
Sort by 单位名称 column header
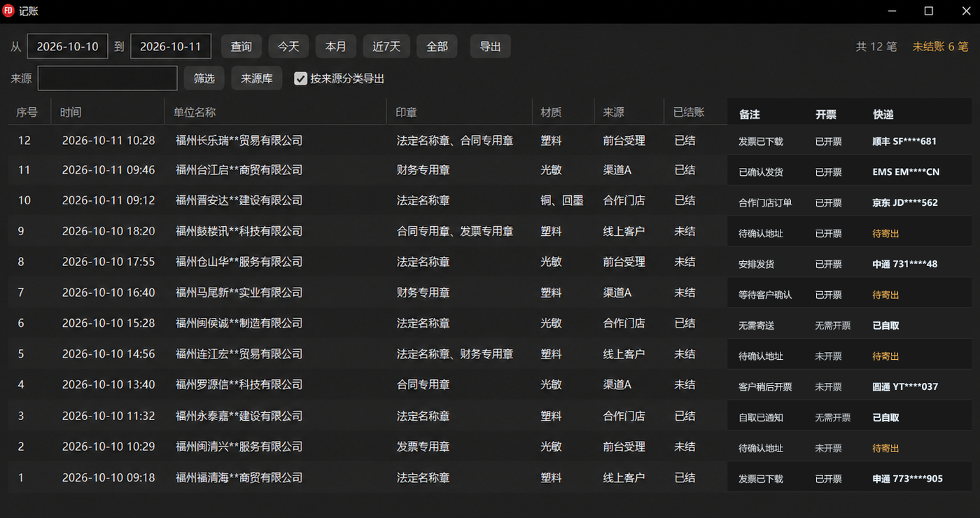[x=195, y=112]
